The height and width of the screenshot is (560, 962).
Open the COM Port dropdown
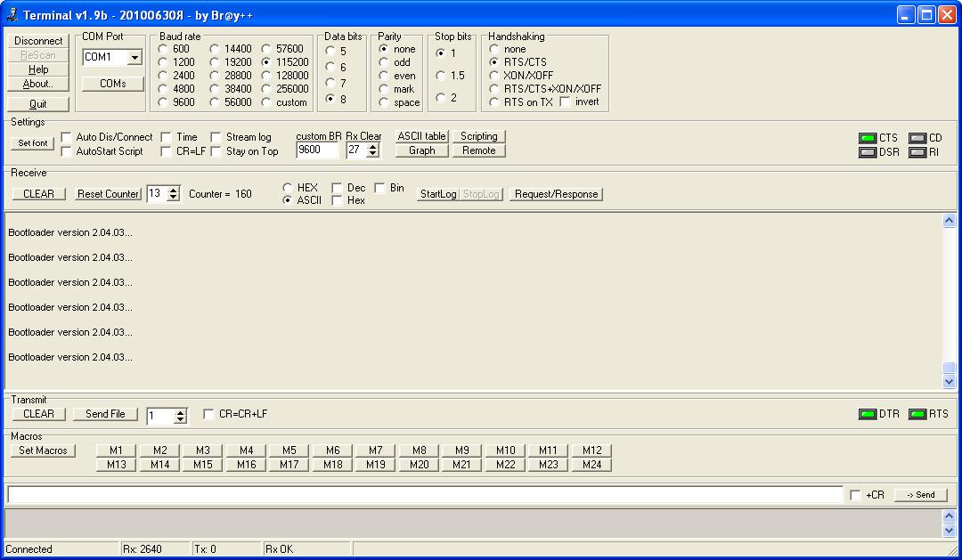pyautogui.click(x=135, y=58)
